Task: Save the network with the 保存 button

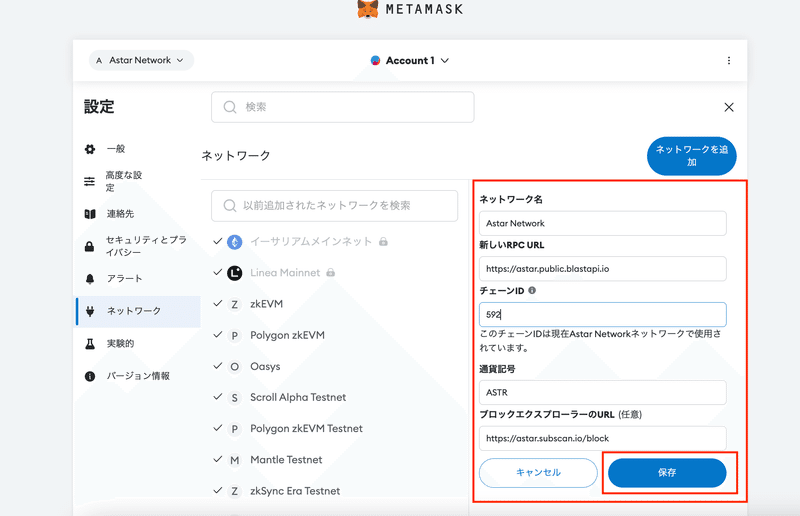Action: (x=667, y=473)
